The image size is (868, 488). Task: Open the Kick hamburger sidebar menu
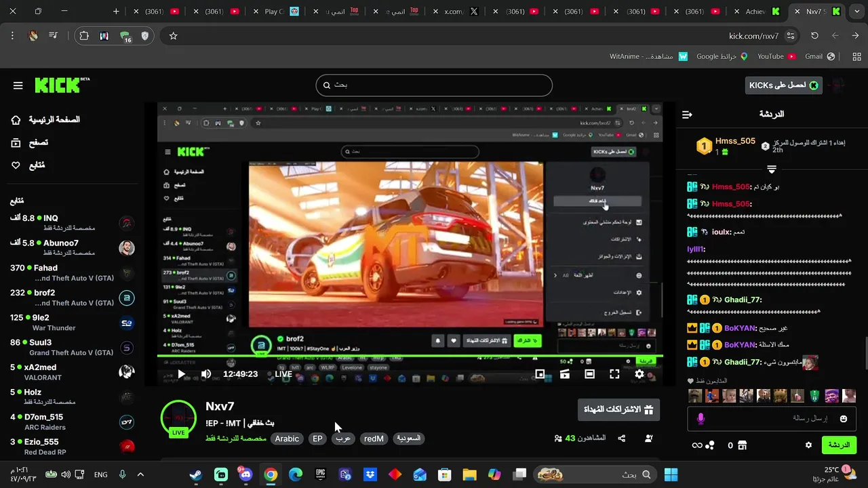[18, 85]
